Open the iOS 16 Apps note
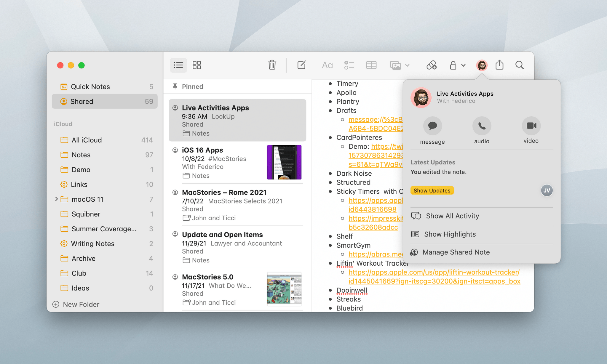 click(237, 162)
